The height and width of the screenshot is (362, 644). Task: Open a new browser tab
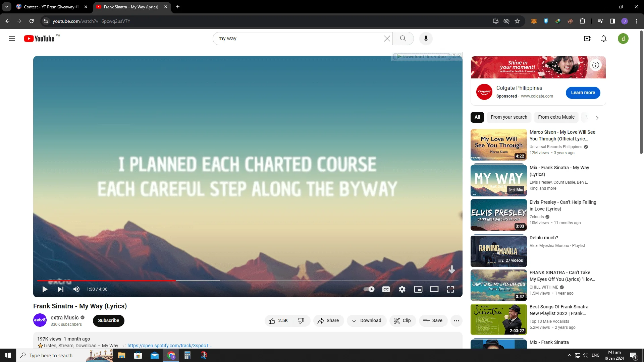[178, 7]
